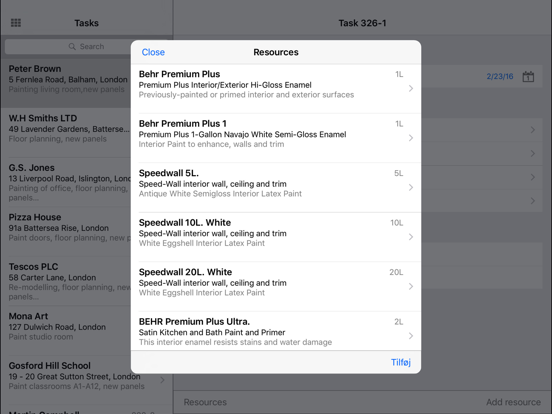Select the Peter Brown task
This screenshot has width=552, height=414.
point(66,83)
